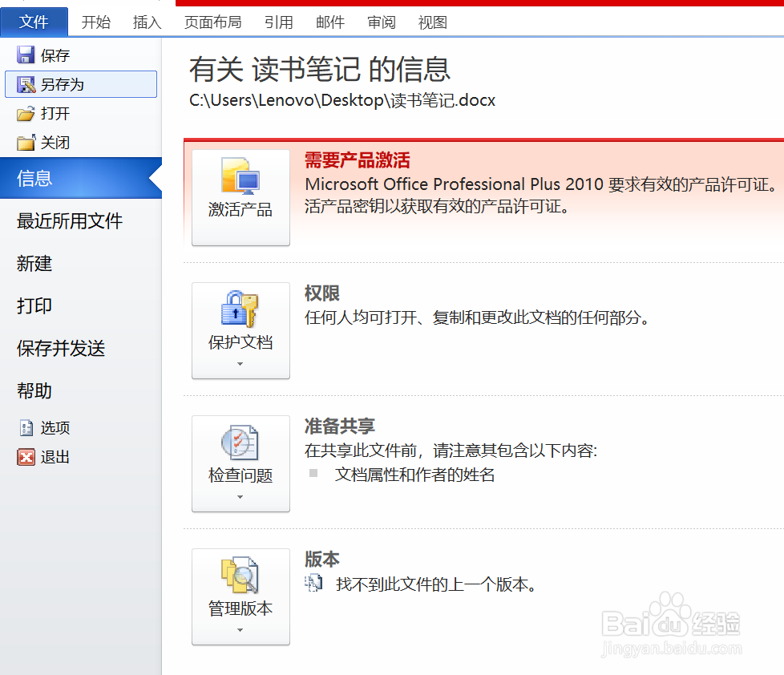The width and height of the screenshot is (784, 675).
Task: Select 保存并发送 menu entry
Action: coord(61,349)
